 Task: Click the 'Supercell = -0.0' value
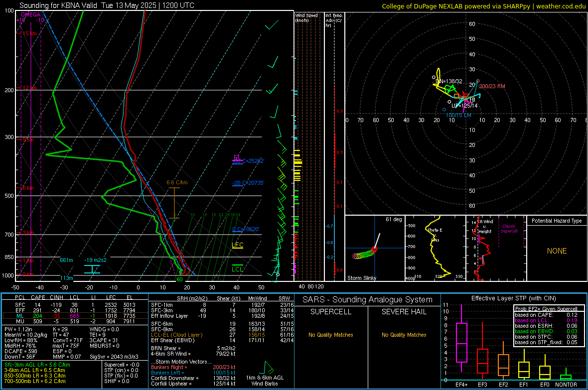click(122, 365)
